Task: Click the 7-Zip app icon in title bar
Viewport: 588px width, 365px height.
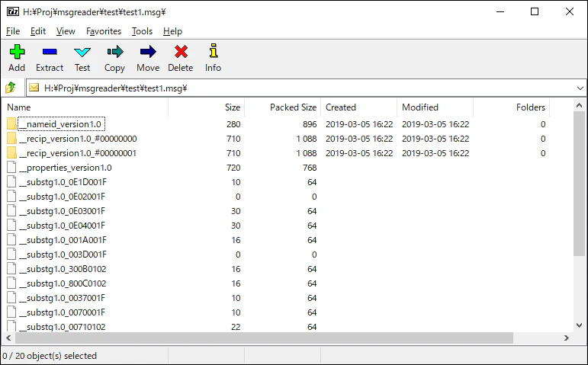Action: pos(13,11)
